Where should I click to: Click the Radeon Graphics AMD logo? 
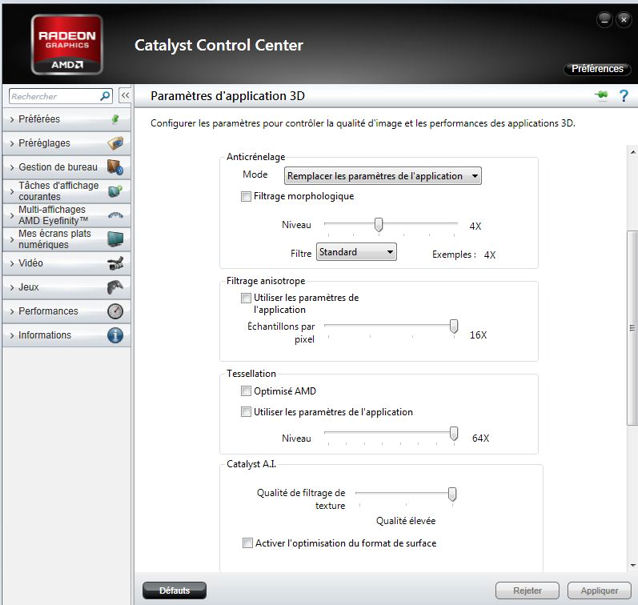pyautogui.click(x=67, y=45)
